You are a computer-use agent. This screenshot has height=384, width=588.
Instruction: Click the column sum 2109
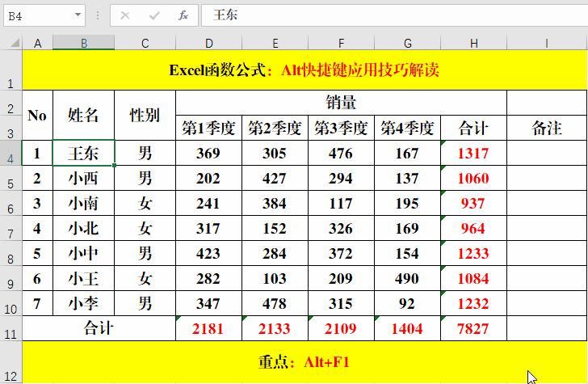(341, 328)
